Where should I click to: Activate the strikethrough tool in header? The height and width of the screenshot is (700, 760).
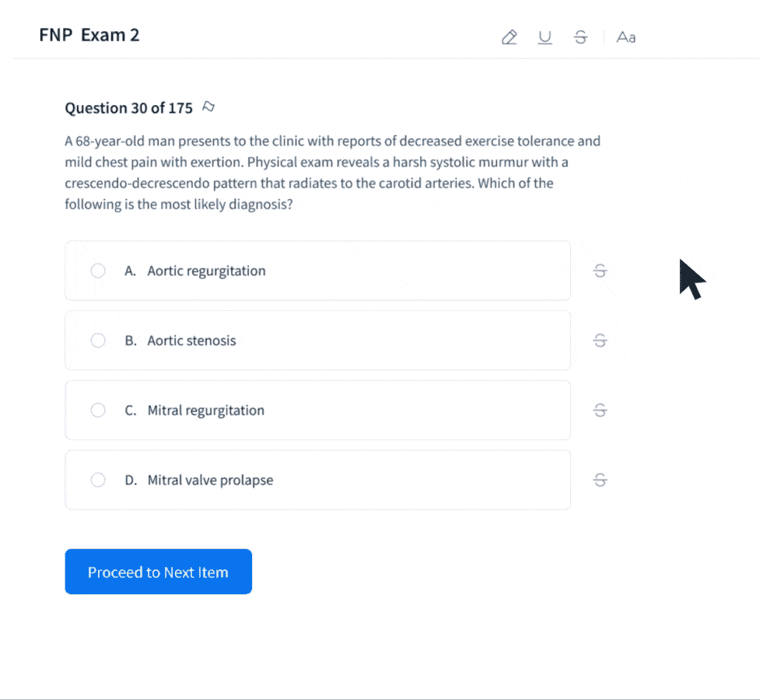pos(580,37)
